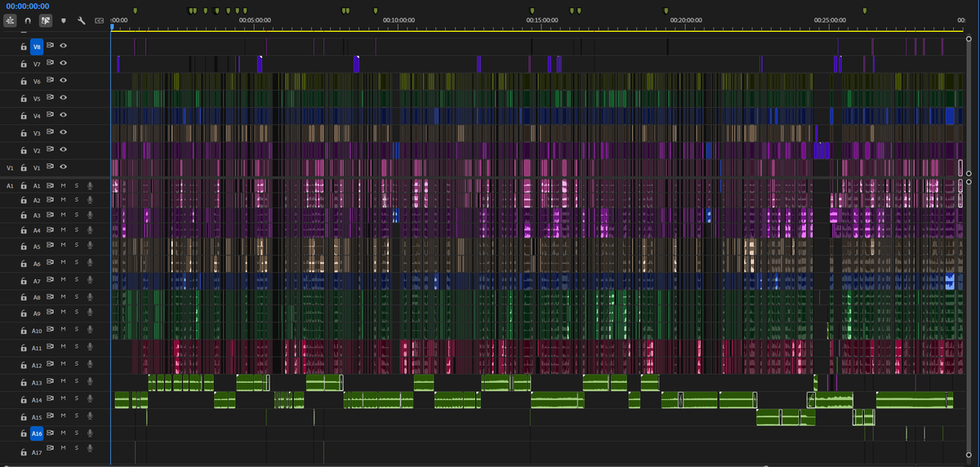
Task: Toggle A1 source patching indicator
Action: pyautogui.click(x=11, y=186)
